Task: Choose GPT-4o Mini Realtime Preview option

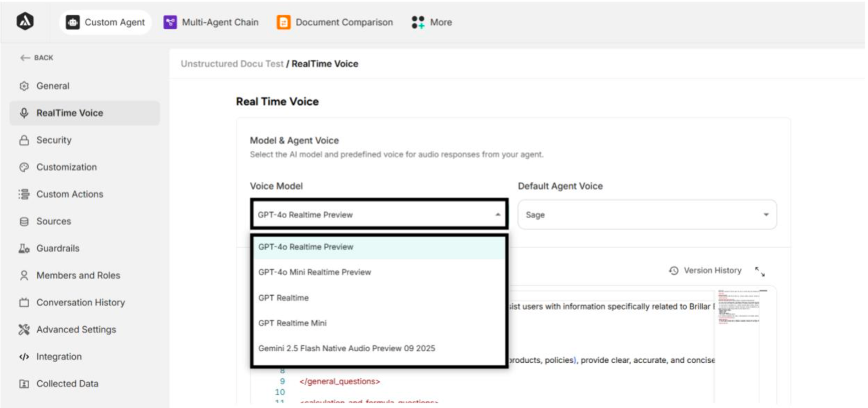Action: click(x=379, y=272)
